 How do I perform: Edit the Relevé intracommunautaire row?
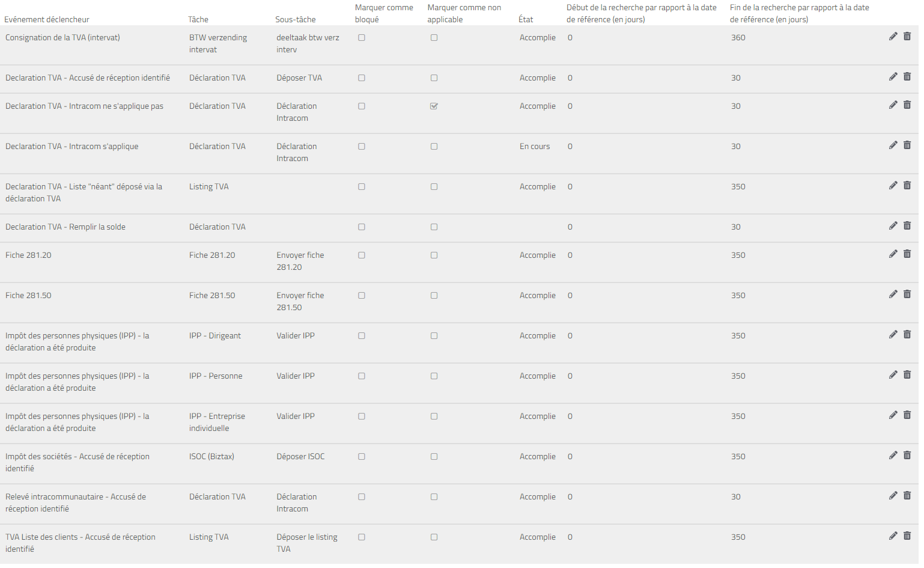pyautogui.click(x=893, y=496)
